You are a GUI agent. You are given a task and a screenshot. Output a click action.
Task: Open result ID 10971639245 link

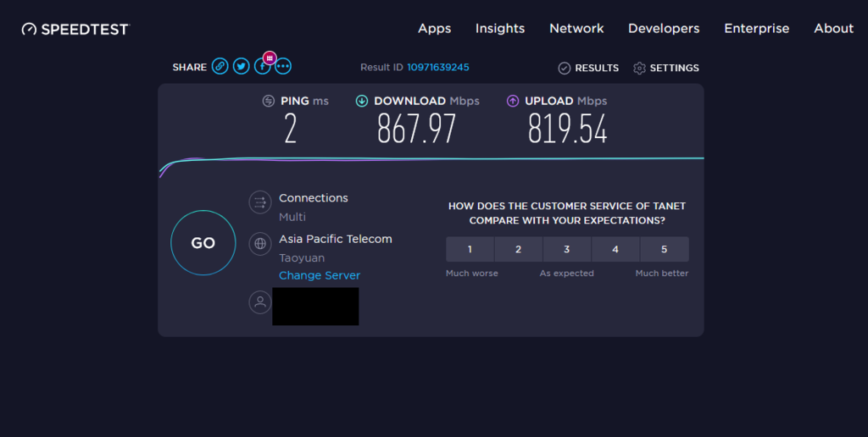point(438,68)
